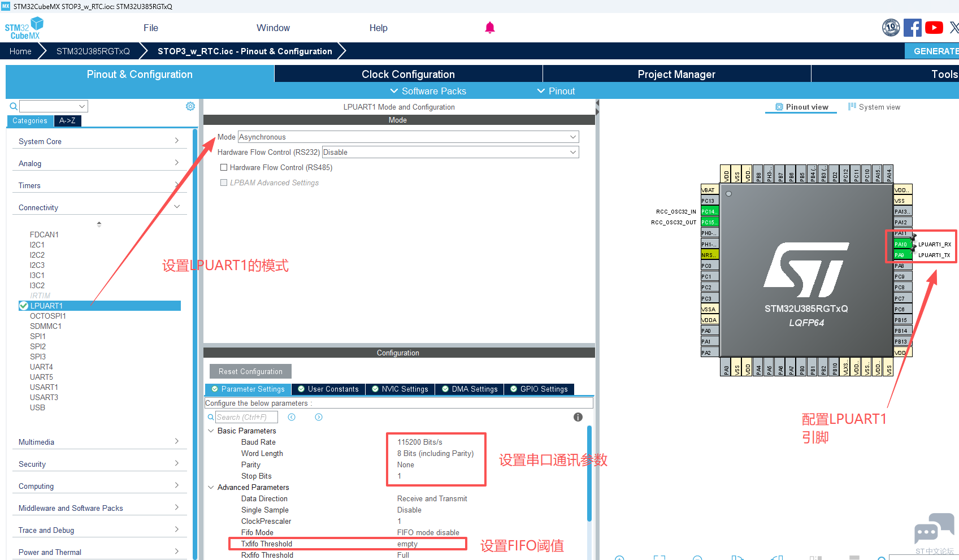Click the Baud Rate value 115200 Bits/s
This screenshot has width=959, height=560.
pos(420,442)
